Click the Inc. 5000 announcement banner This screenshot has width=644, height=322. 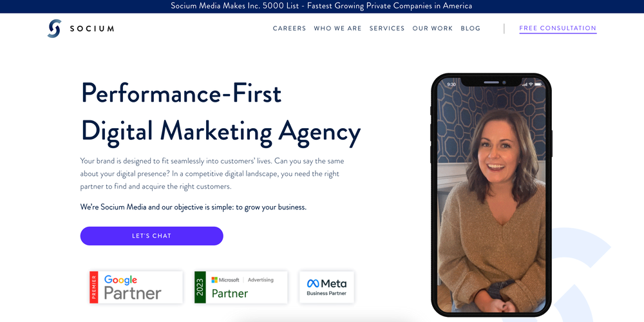322,6
